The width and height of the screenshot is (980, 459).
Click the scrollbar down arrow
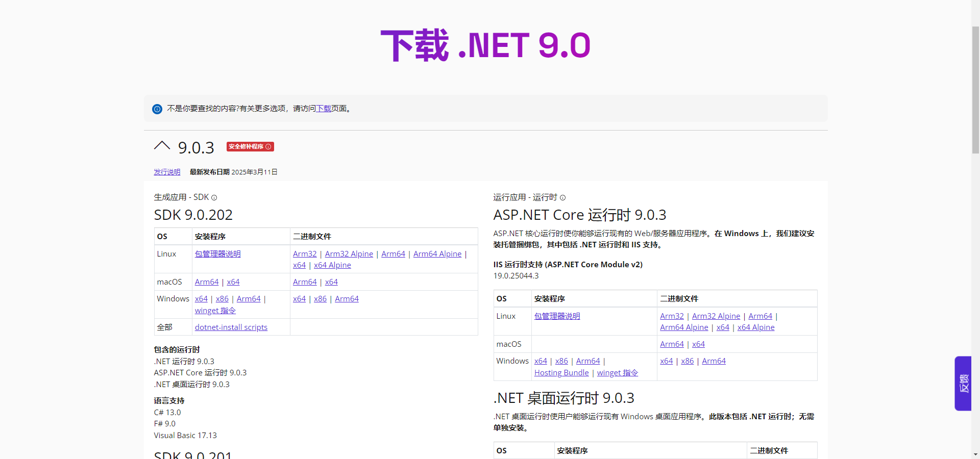[x=975, y=454]
